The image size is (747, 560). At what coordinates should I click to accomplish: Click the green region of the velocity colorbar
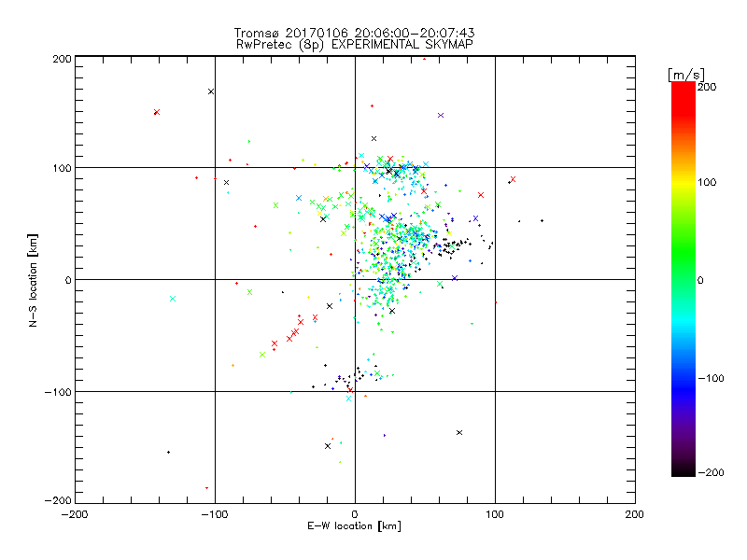pyautogui.click(x=684, y=252)
